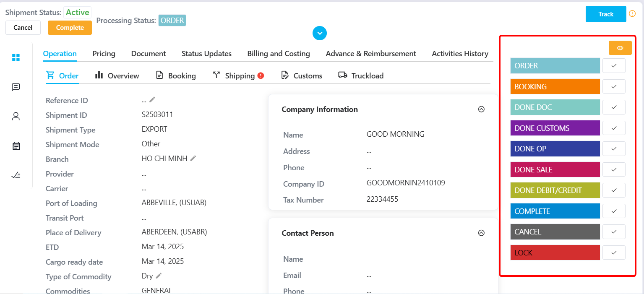Click Company ID value GOODMORNIN2410109
The height and width of the screenshot is (294, 644).
tap(406, 183)
